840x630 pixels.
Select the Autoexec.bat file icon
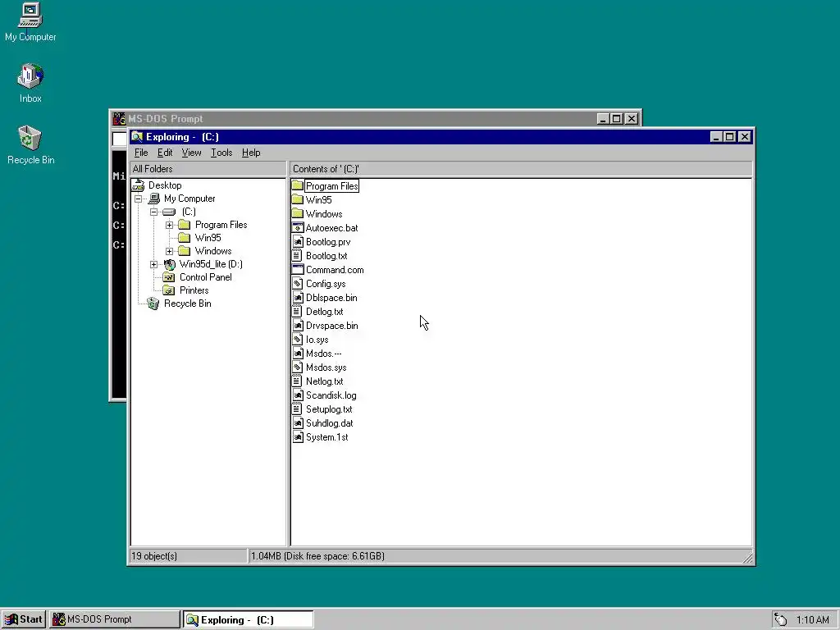(x=298, y=228)
